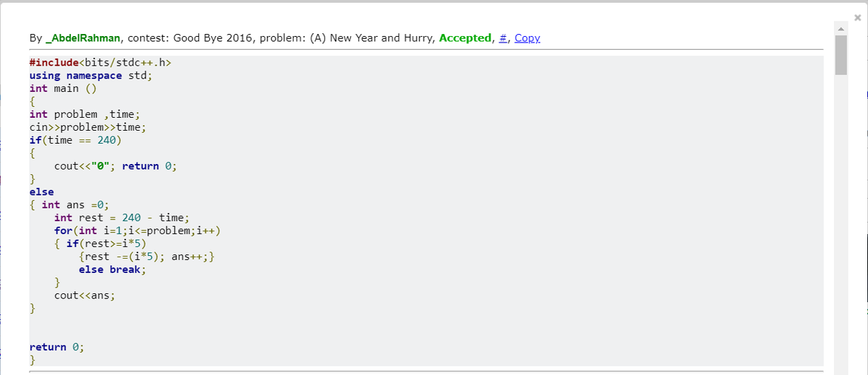Click the scrollbar thumb
The width and height of the screenshot is (868, 375).
pos(841,55)
